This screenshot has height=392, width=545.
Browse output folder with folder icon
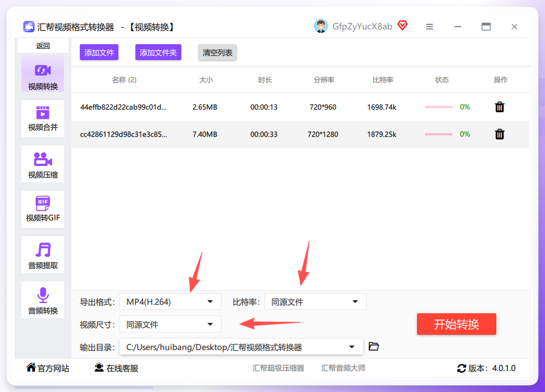coord(374,347)
